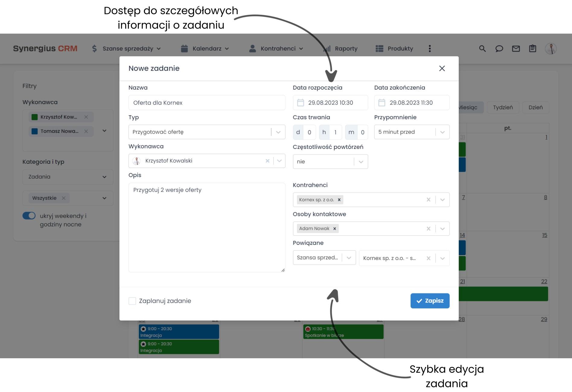Click the calendar icon in Data rozpoczęcia
The image size is (572, 392).
coord(300,103)
